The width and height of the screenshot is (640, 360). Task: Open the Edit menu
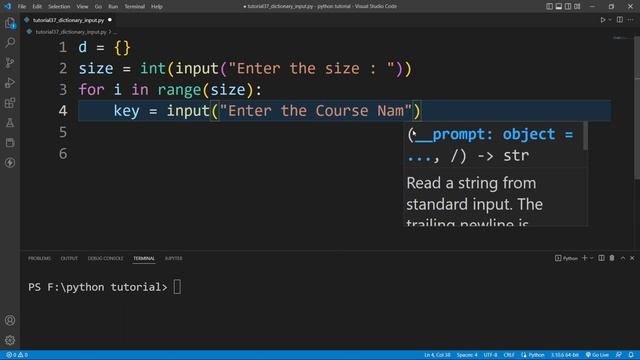pyautogui.click(x=37, y=7)
